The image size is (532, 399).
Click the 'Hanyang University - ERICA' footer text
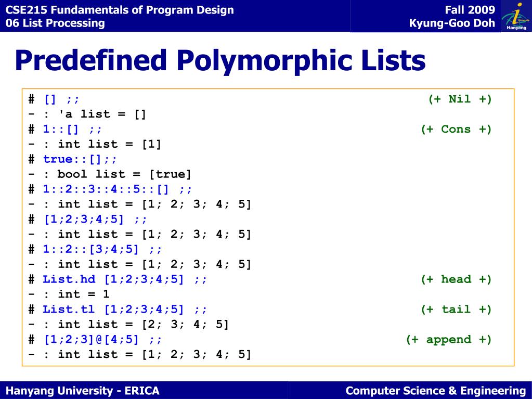point(83,391)
